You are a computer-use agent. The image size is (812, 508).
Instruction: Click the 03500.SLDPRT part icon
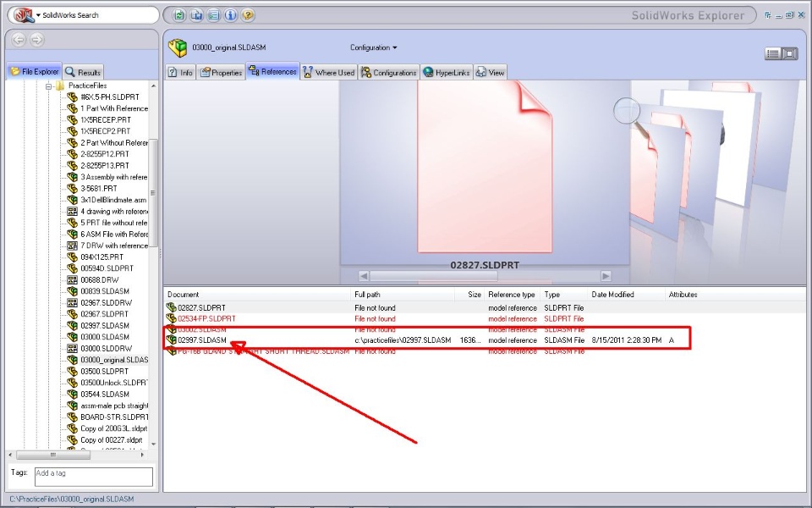tap(72, 371)
